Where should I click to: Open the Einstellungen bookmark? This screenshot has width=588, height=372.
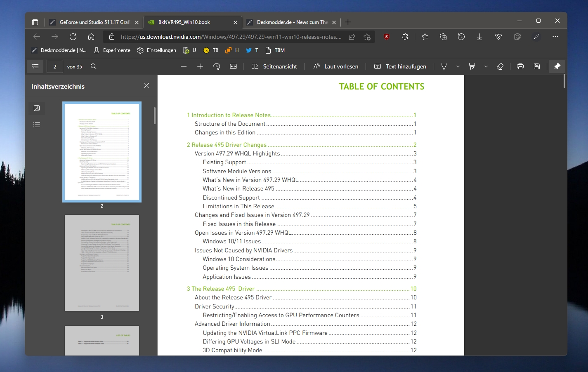pyautogui.click(x=156, y=50)
